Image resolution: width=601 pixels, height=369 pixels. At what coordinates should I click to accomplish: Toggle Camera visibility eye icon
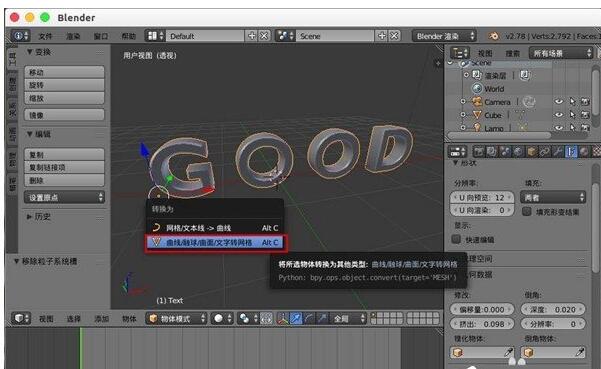[x=559, y=102]
